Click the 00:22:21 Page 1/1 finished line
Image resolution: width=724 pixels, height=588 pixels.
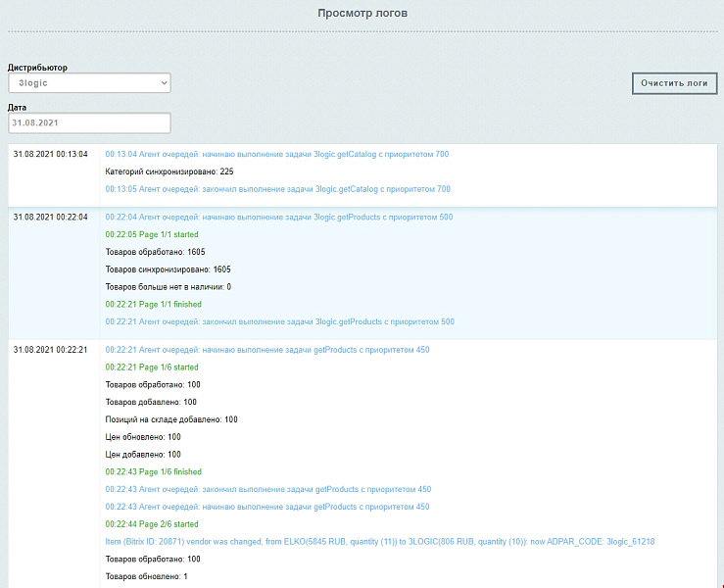153,305
